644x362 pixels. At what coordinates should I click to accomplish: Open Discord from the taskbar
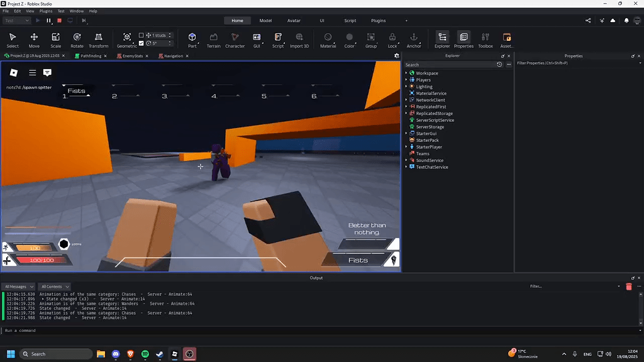pyautogui.click(x=116, y=354)
